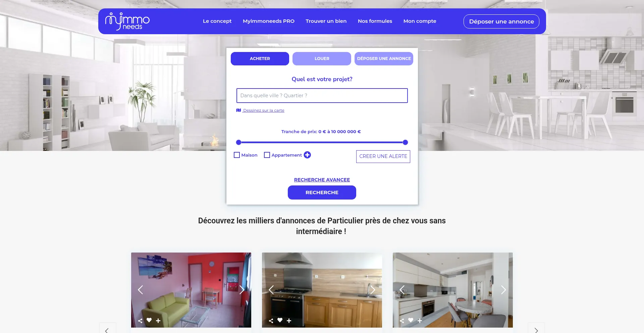Share the white kitchen listing
The image size is (644, 333).
point(402,321)
